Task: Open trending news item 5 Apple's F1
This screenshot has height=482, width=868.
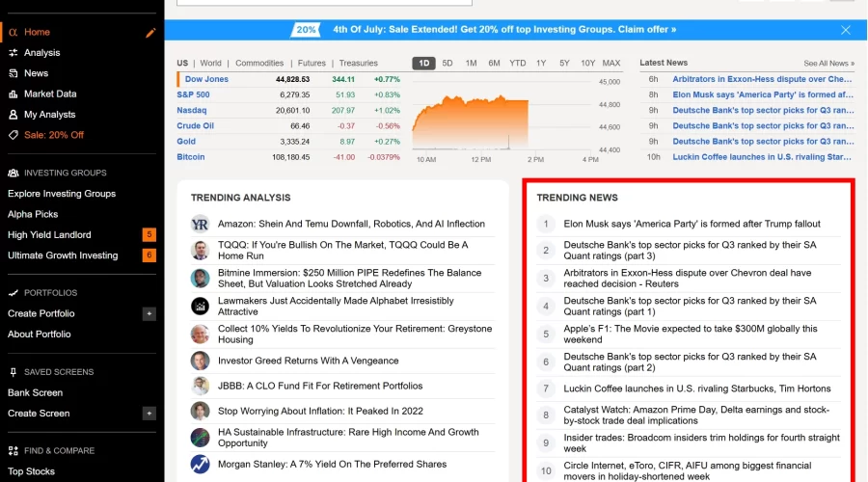Action: (690, 335)
